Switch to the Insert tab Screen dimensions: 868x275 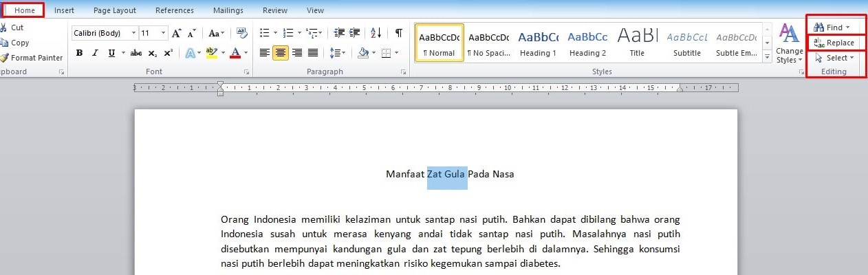click(x=64, y=10)
